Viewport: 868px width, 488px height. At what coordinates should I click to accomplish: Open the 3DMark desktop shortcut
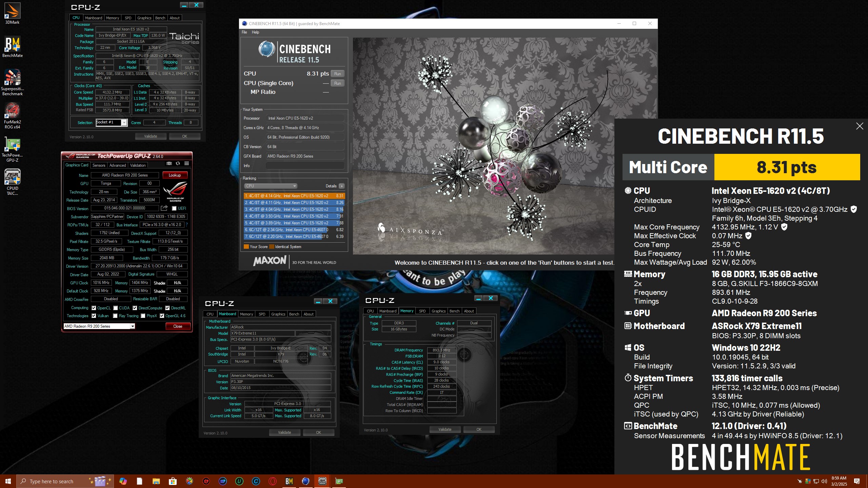click(x=12, y=14)
